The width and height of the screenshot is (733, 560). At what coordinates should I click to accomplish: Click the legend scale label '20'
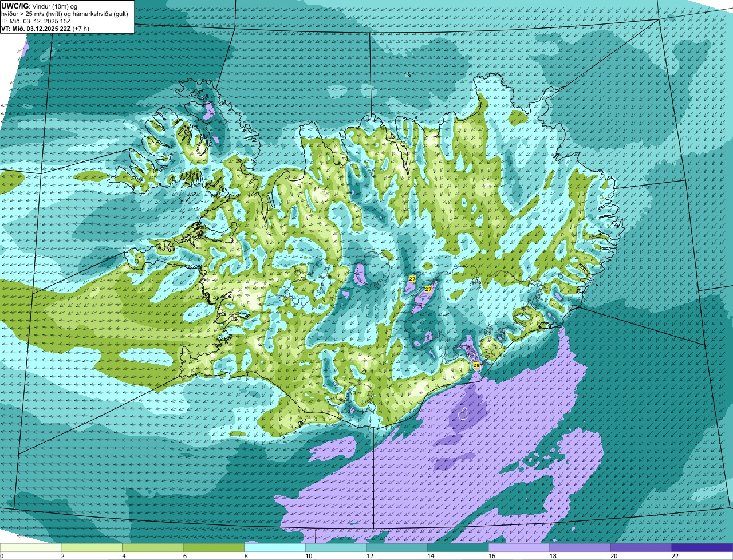pos(614,556)
